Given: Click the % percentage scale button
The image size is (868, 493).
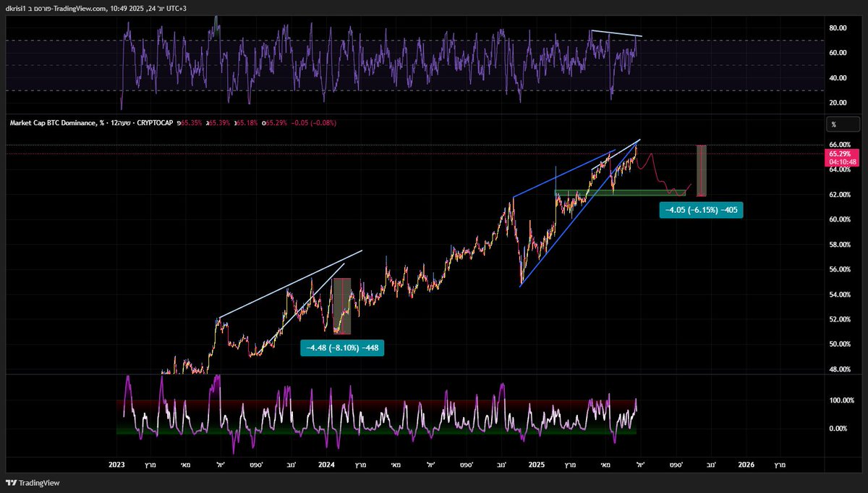Looking at the screenshot, I should (x=842, y=125).
